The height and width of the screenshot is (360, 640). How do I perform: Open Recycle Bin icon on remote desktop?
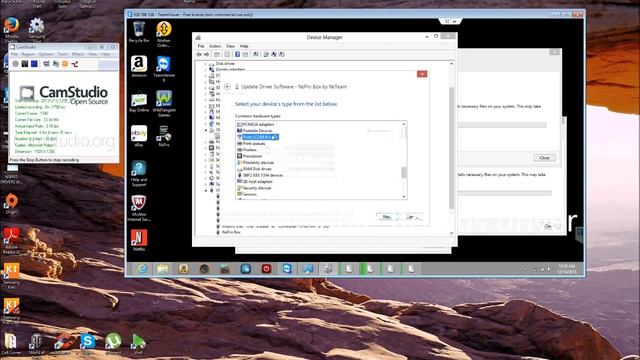139,32
